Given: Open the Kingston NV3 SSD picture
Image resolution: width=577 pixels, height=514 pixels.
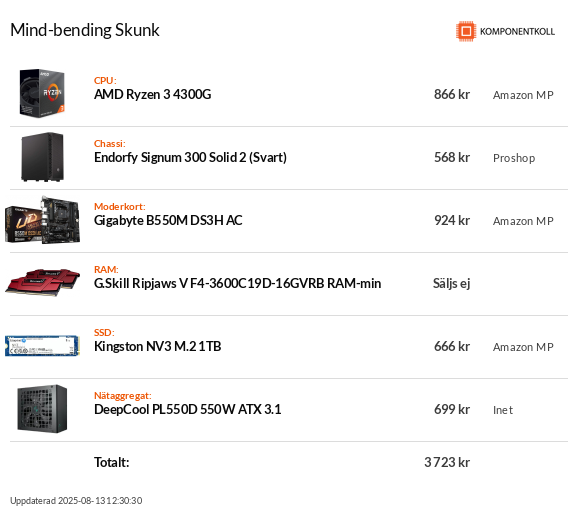Looking at the screenshot, I should point(42,345).
